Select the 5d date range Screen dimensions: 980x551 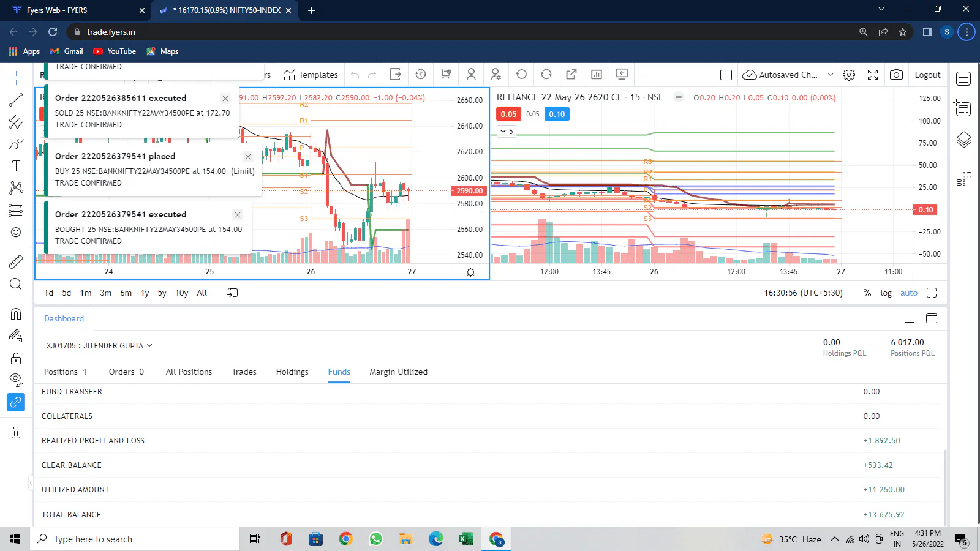tap(67, 293)
